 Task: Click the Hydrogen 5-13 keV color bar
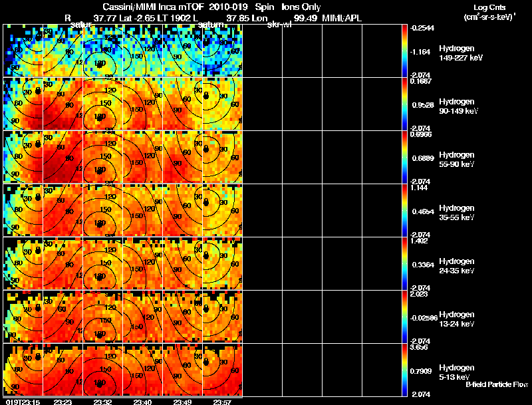tap(404, 370)
